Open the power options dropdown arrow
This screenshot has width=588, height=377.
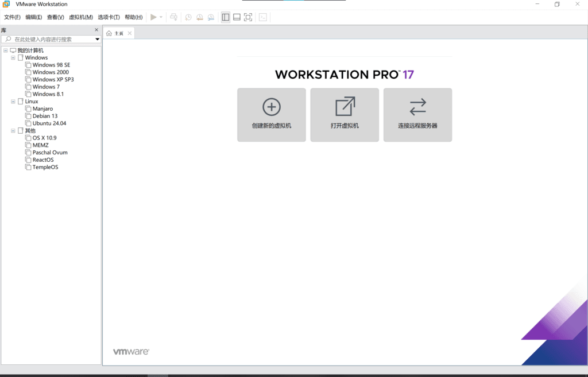pos(161,17)
